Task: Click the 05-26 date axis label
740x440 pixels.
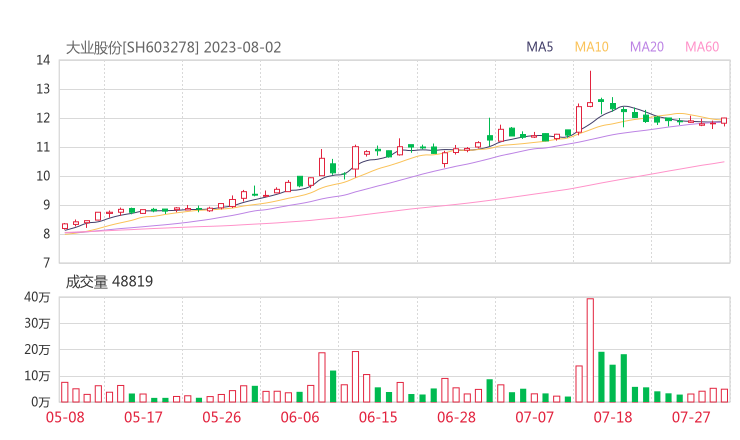Action: (222, 417)
